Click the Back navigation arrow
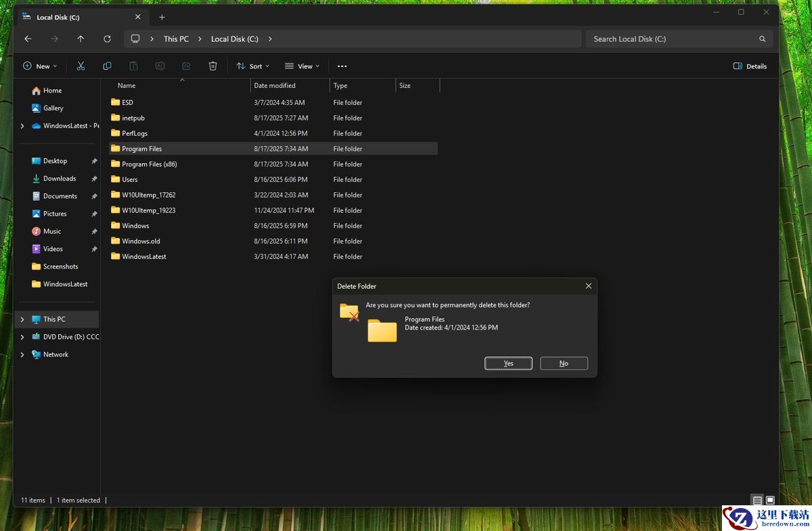Screen dimensions: 812x531 28,39
